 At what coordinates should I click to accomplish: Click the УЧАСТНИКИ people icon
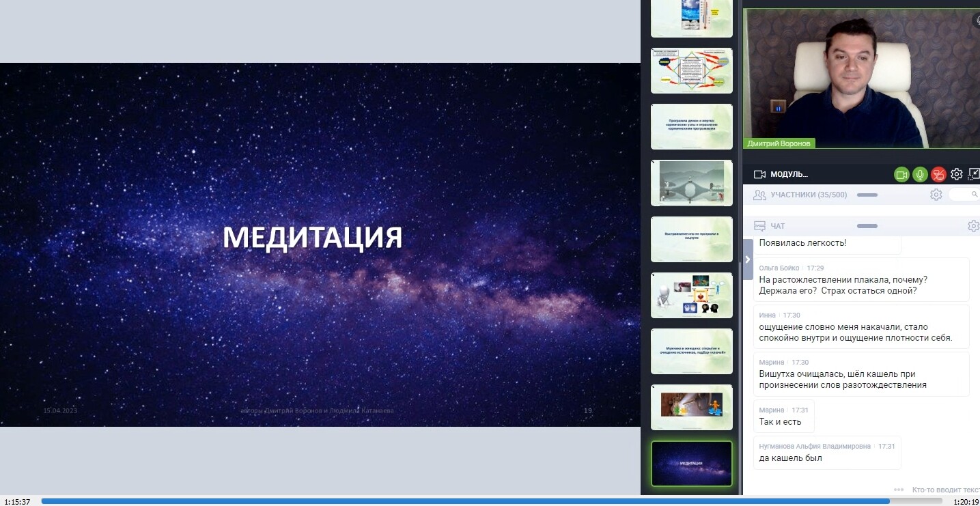(759, 195)
